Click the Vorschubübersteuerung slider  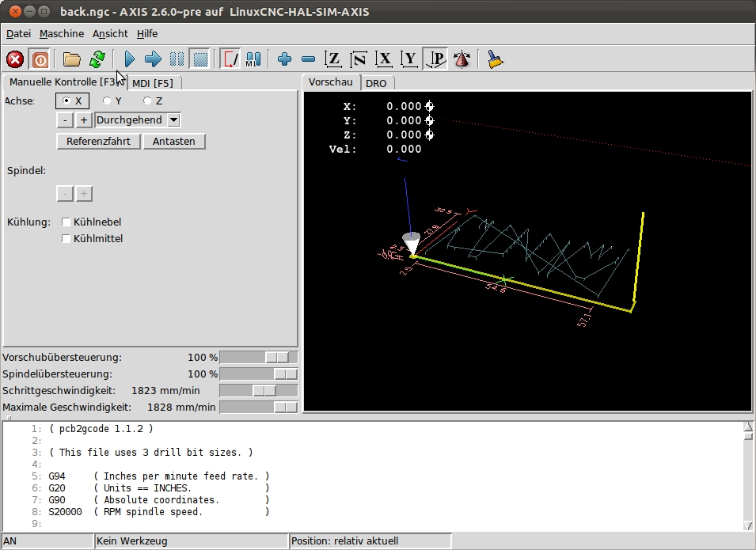[277, 358]
